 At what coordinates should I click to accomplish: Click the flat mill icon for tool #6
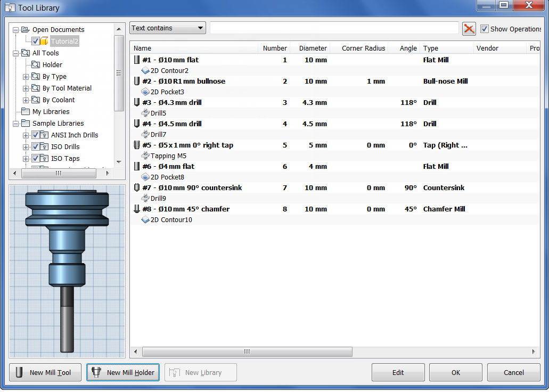(137, 166)
